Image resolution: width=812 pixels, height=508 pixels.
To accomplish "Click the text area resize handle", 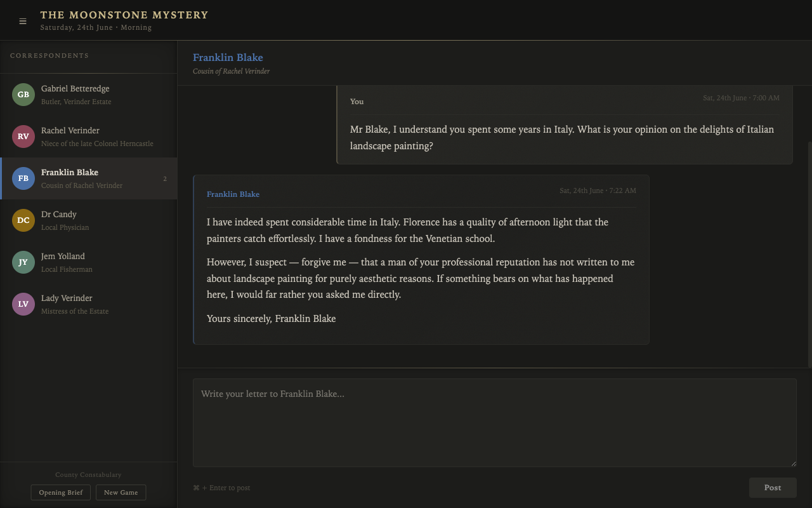I will [x=793, y=464].
